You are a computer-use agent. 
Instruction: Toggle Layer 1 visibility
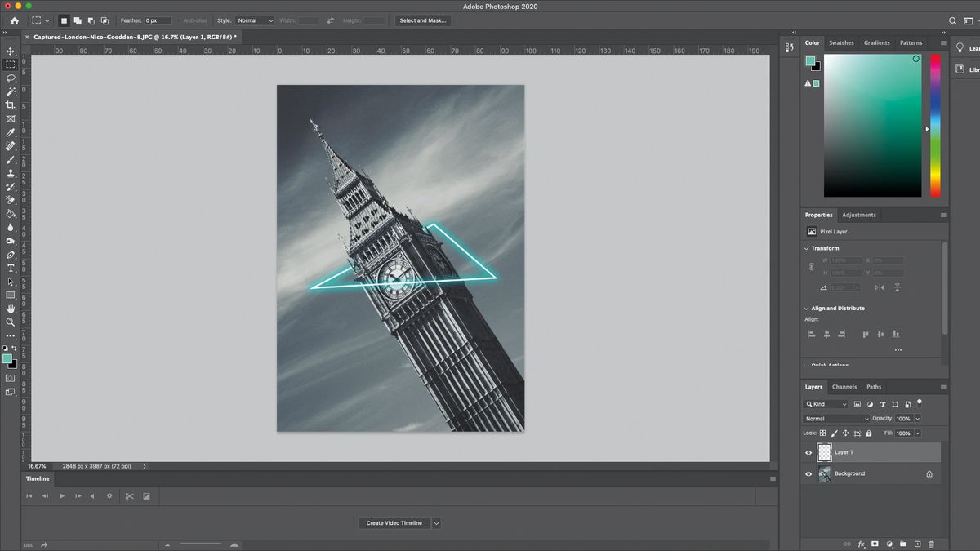click(x=808, y=451)
